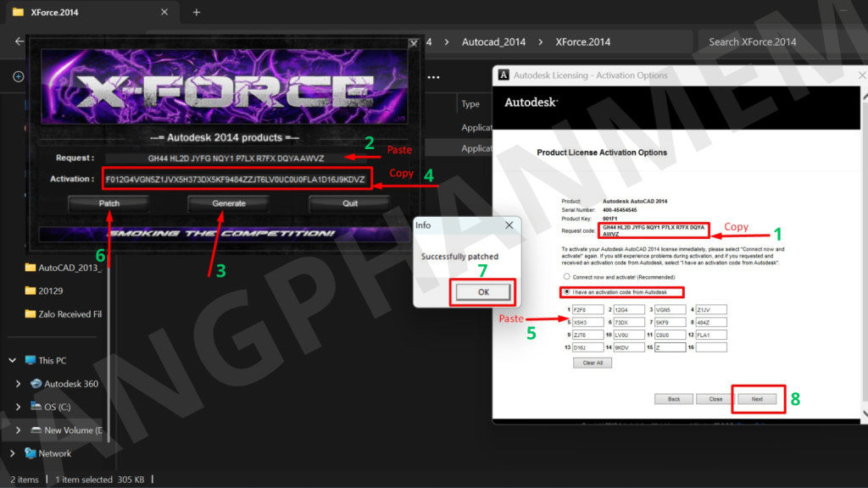Screen dimensions: 868x488
Task: Click the OS (C:) drive icon
Action: (x=36, y=407)
